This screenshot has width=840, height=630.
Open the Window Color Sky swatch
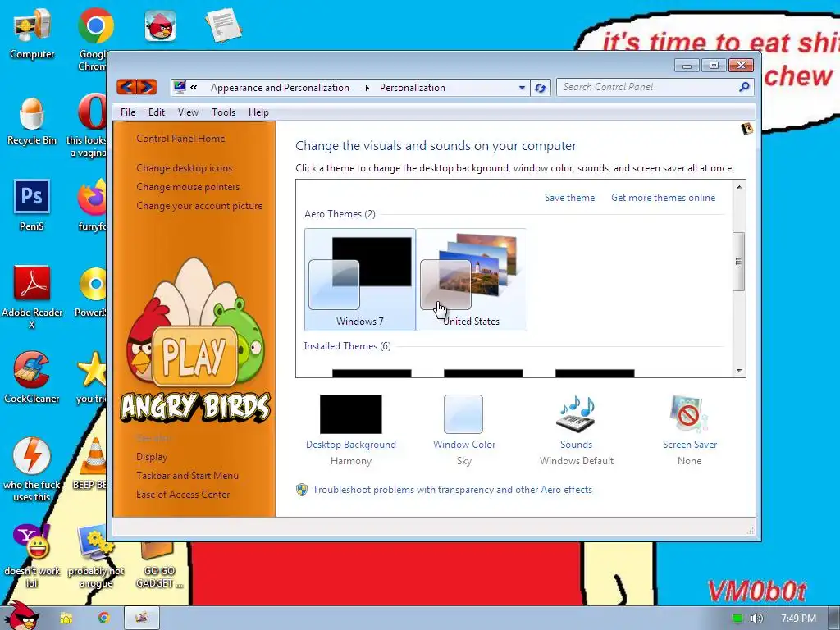463,414
